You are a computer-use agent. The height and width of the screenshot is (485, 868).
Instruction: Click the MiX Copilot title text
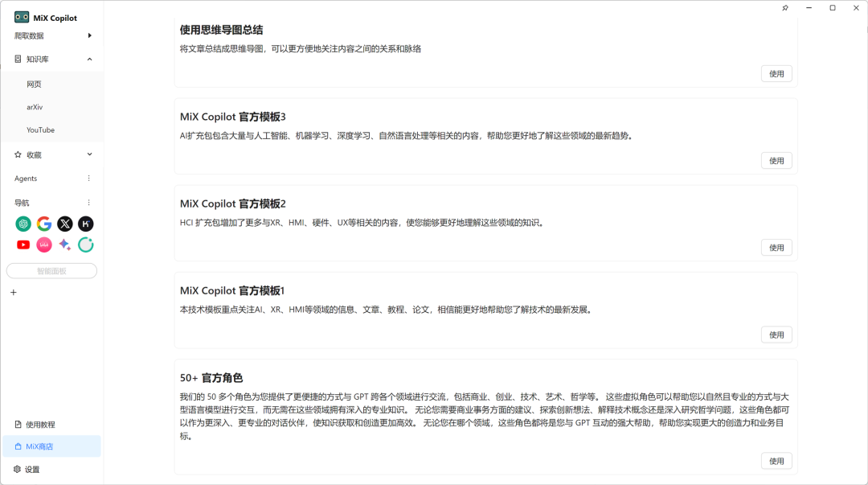click(x=55, y=18)
